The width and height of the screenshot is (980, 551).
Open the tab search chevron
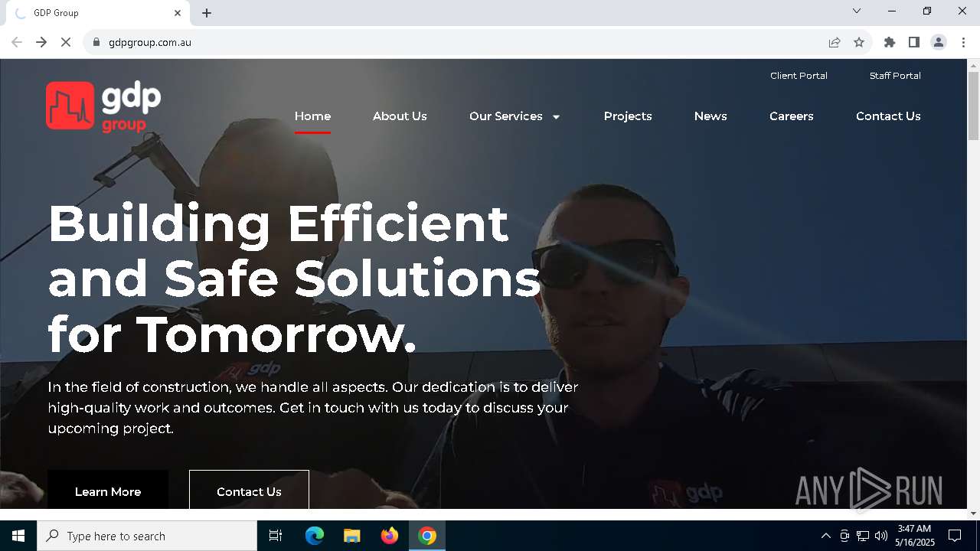[857, 11]
